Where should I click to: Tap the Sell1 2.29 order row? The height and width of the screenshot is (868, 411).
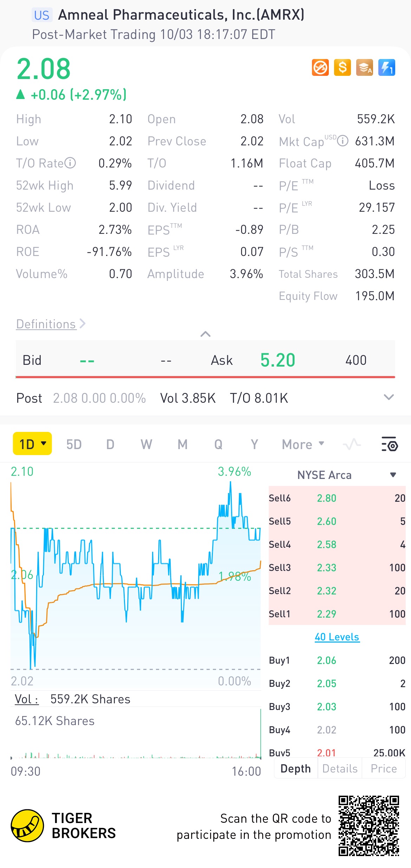(x=337, y=614)
